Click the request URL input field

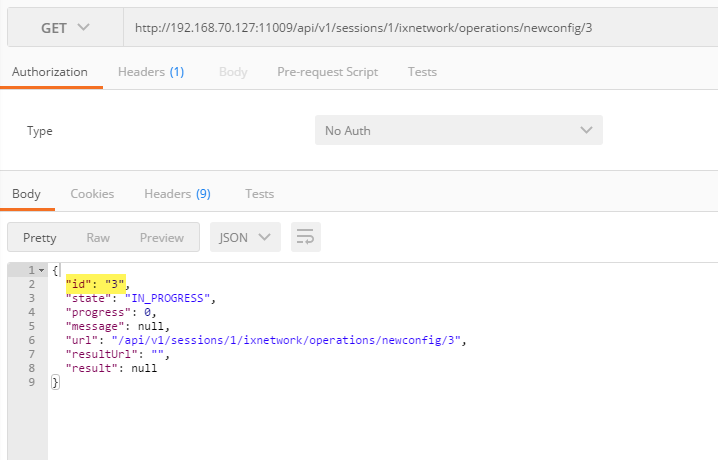click(420, 27)
